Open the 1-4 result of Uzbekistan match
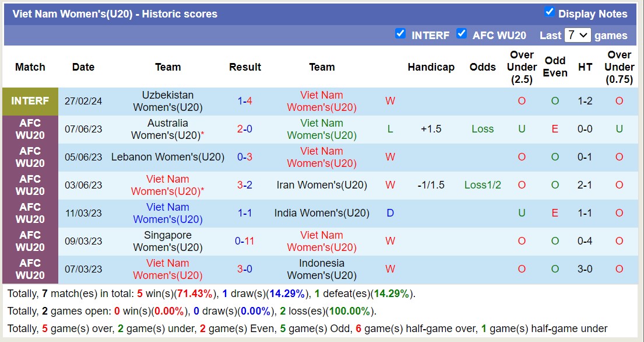The height and width of the screenshot is (342, 644). tap(245, 101)
